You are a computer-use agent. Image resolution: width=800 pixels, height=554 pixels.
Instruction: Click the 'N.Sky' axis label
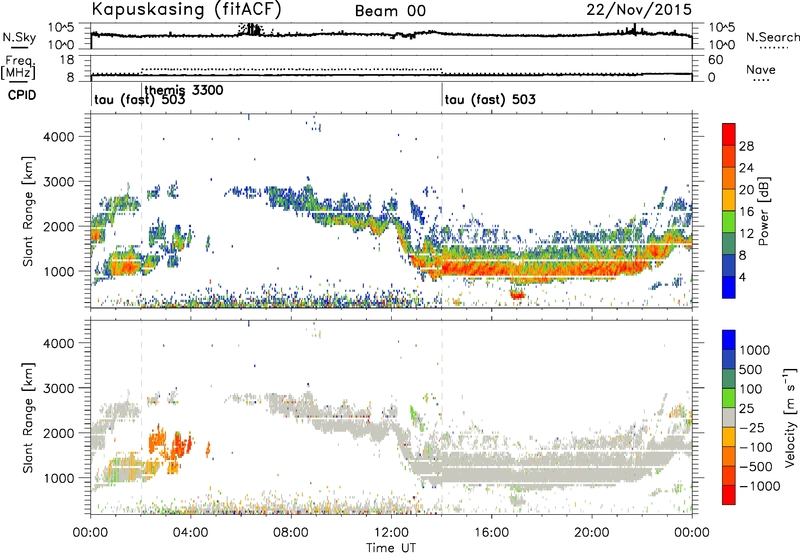[19, 37]
